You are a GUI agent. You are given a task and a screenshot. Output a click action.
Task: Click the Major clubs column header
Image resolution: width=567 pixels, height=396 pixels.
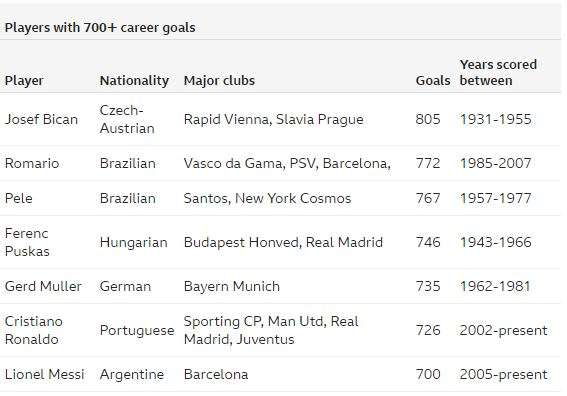point(219,80)
